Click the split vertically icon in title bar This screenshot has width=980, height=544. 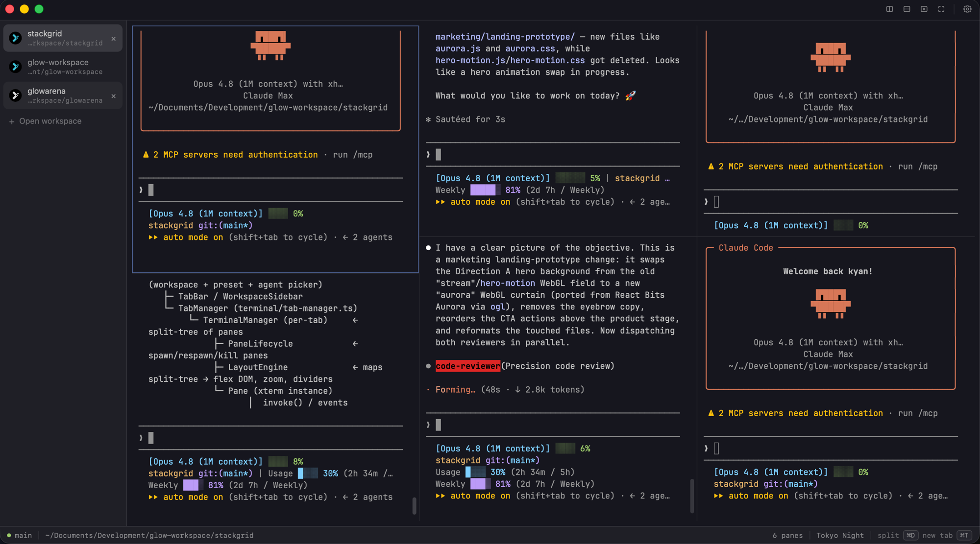click(x=889, y=9)
